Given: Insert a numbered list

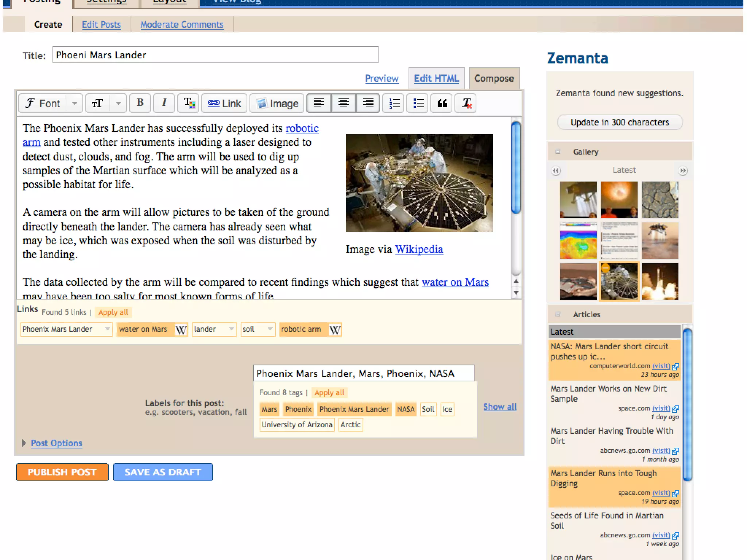Looking at the screenshot, I should coord(394,103).
